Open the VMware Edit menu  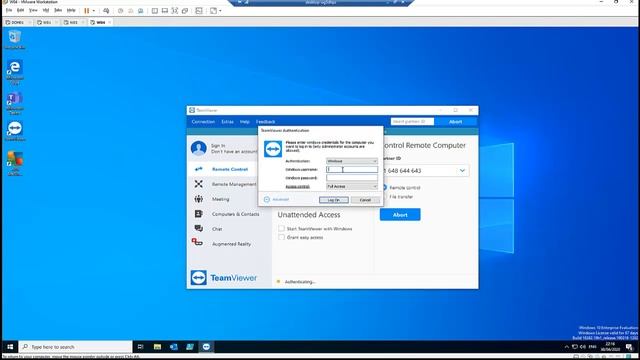[20, 10]
